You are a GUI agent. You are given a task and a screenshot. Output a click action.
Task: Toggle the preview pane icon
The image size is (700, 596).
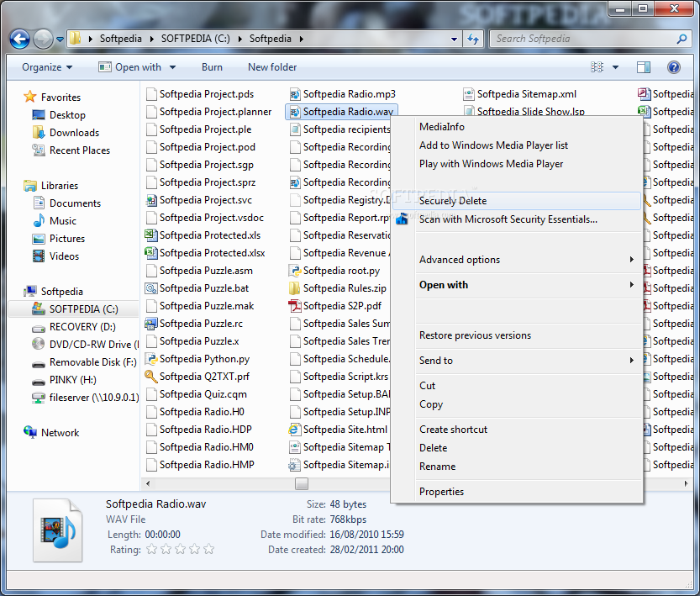click(x=644, y=67)
